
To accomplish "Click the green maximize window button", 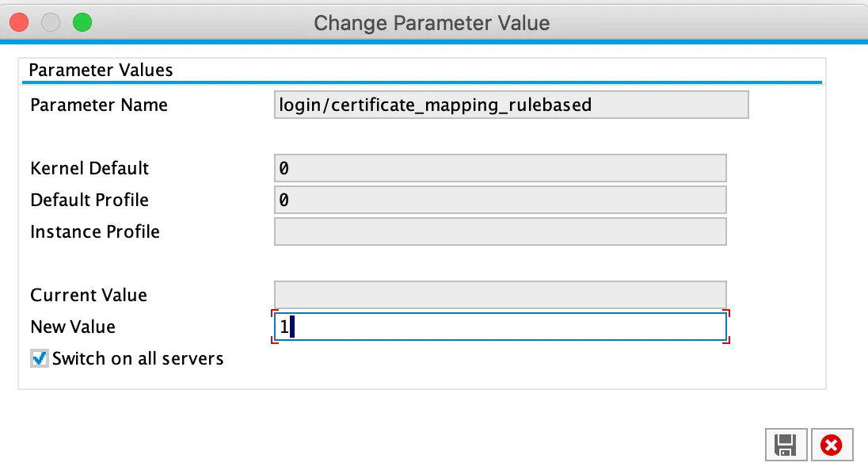I will [82, 22].
